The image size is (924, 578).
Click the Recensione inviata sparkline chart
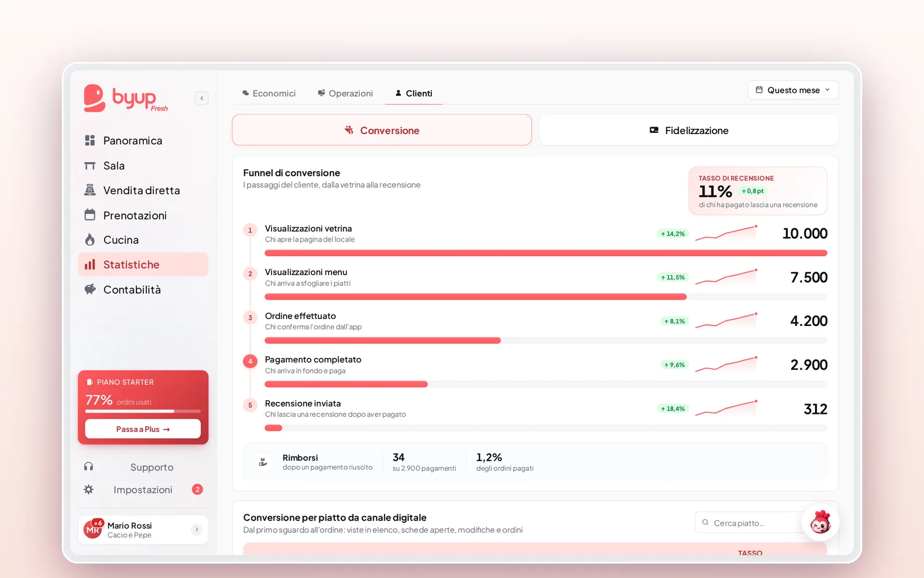coord(726,408)
